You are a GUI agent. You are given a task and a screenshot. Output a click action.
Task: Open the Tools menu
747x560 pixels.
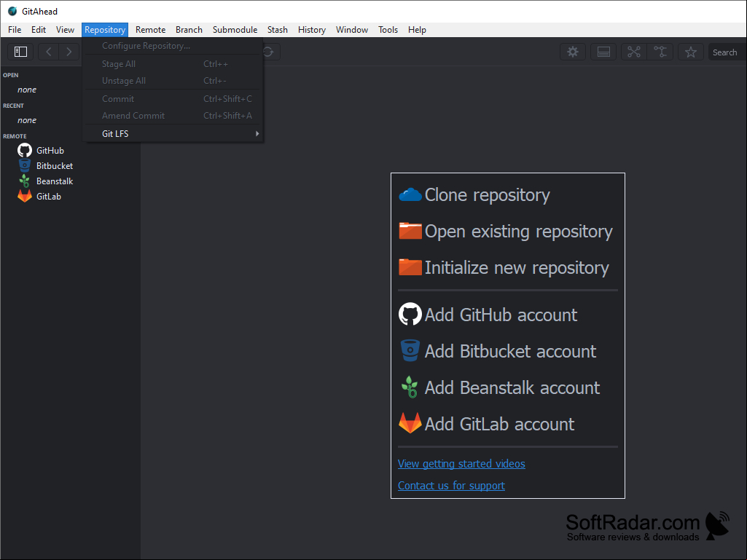(x=388, y=30)
